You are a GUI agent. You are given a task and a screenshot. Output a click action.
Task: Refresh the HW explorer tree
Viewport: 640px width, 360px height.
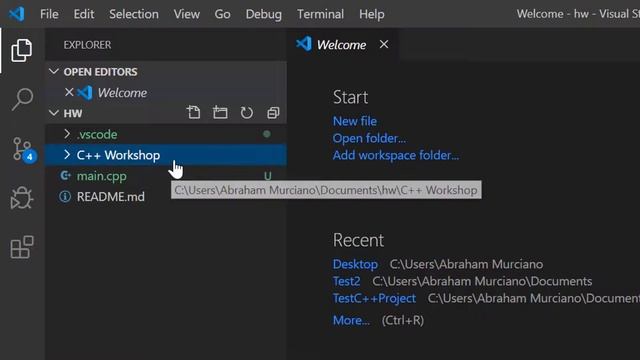tap(247, 112)
